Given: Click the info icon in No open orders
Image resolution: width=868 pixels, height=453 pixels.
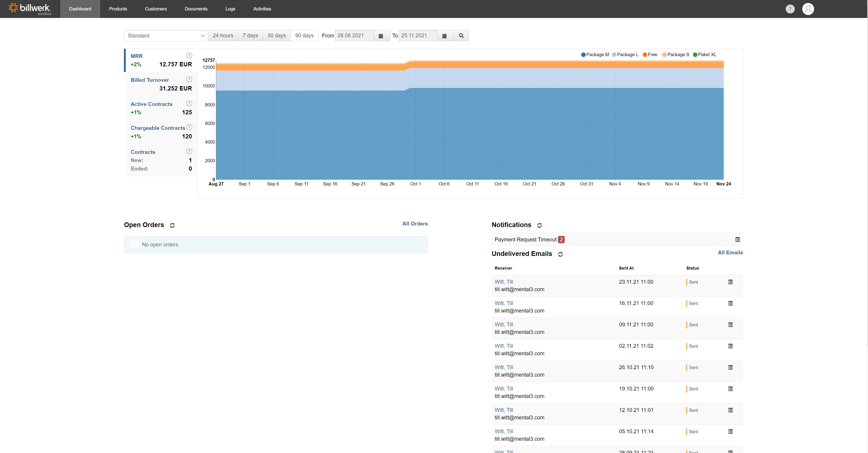Looking at the screenshot, I should click(134, 245).
